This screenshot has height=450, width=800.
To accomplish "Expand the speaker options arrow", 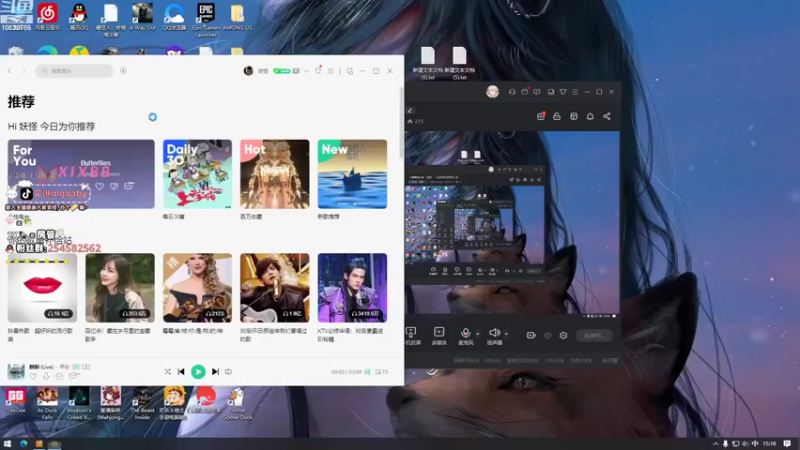I will tap(506, 334).
